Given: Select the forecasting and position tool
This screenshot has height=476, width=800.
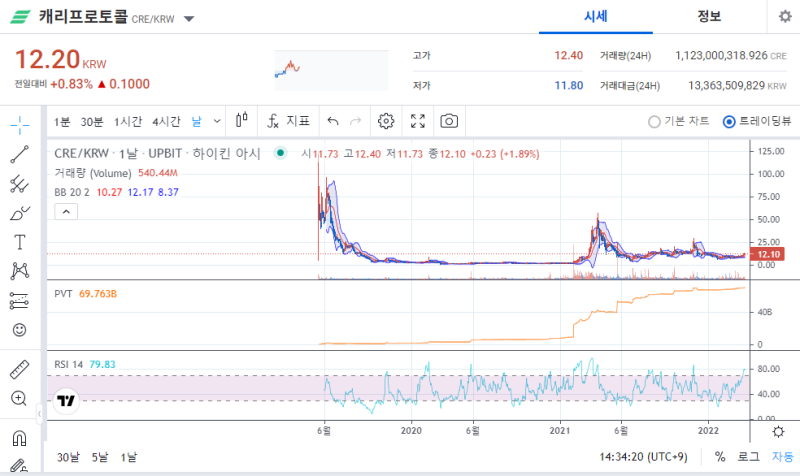Looking at the screenshot, I should coord(19,300).
